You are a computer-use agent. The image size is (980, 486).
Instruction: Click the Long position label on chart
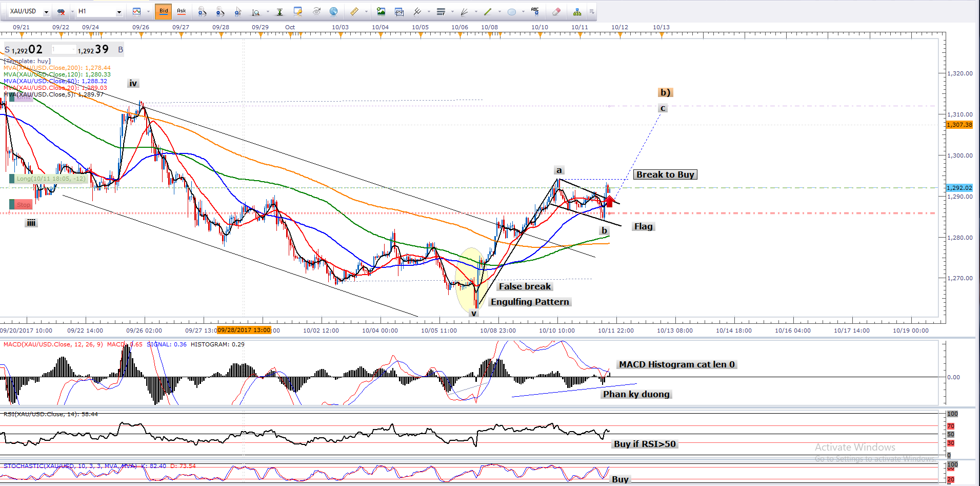click(x=50, y=179)
